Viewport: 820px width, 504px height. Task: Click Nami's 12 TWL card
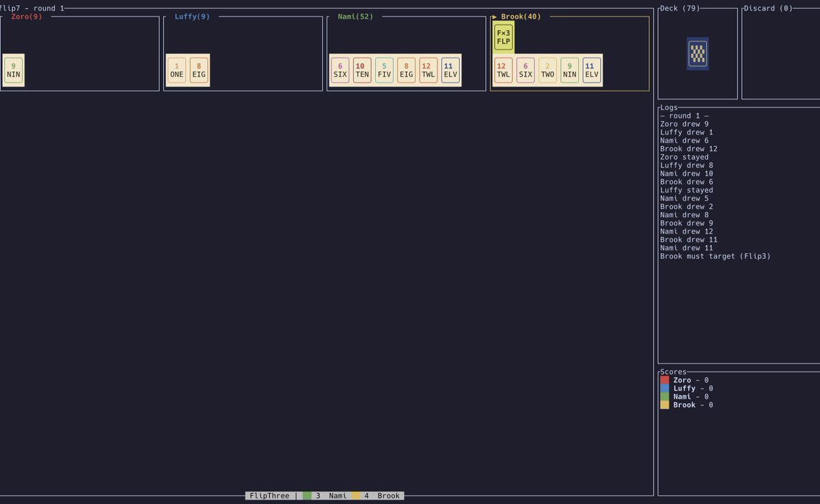(x=428, y=70)
